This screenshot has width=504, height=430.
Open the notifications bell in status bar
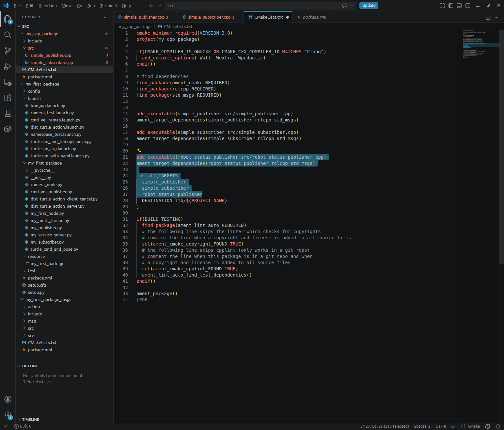pyautogui.click(x=498, y=426)
